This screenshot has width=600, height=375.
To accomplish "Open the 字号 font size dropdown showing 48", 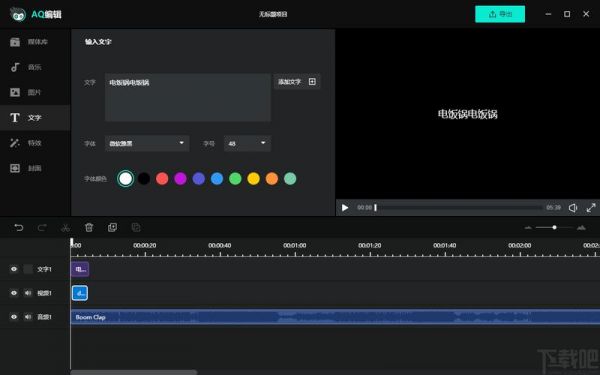I will [247, 143].
